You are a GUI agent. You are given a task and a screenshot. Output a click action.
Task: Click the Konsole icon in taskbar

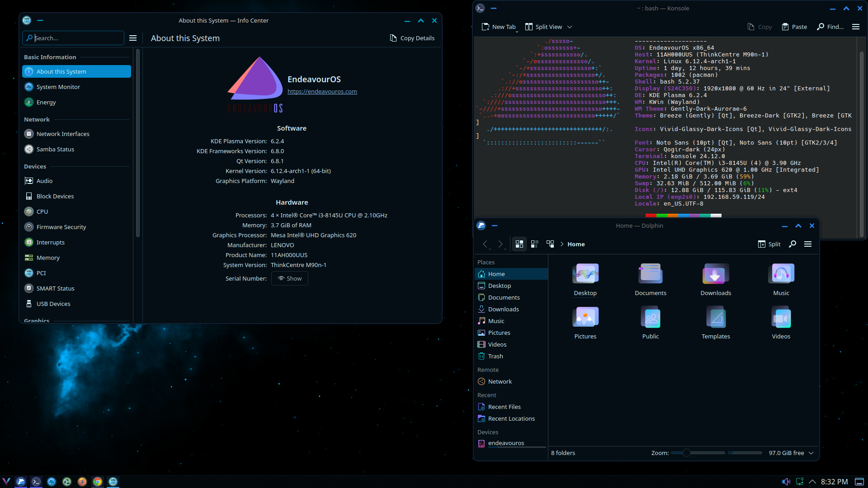[36, 482]
